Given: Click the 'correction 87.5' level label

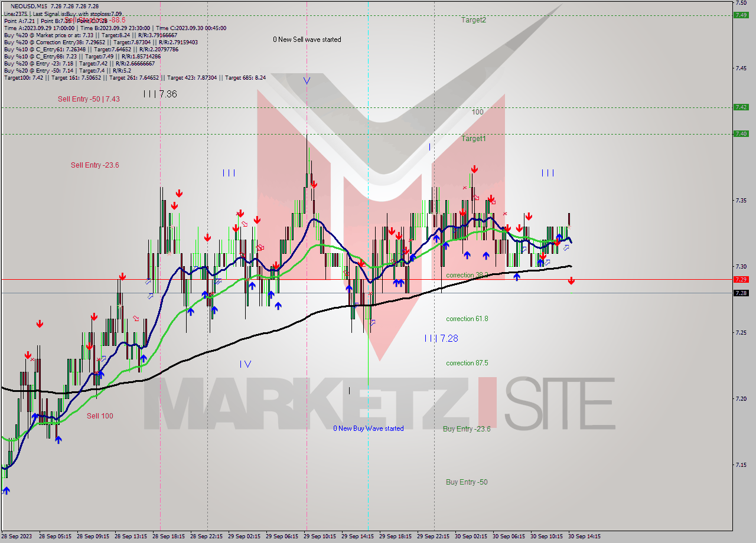Looking at the screenshot, I should 467,363.
